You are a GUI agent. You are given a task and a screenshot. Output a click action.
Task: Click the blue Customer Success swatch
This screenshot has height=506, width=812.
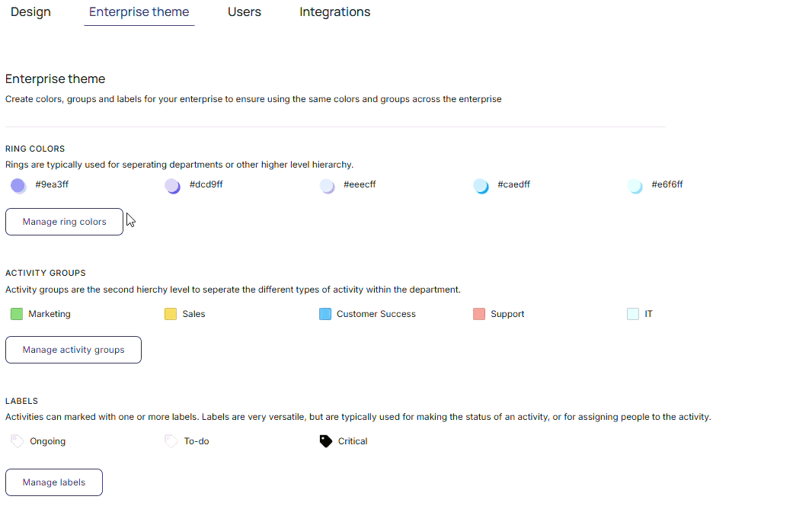point(324,314)
